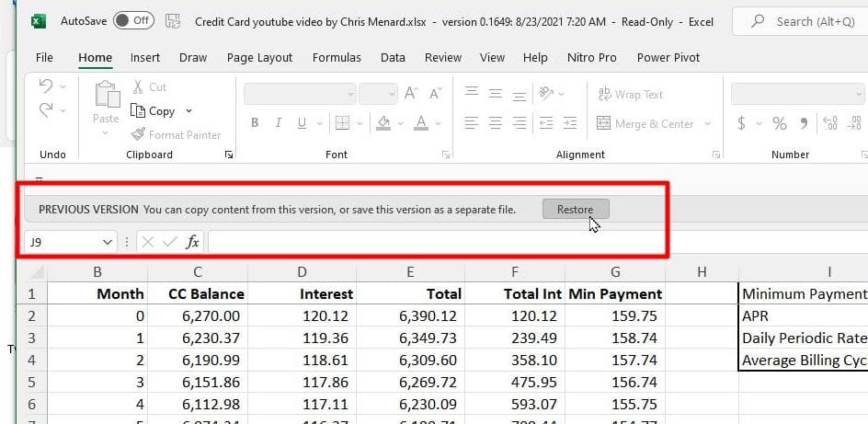Image resolution: width=868 pixels, height=424 pixels.
Task: Click the Insert Function fx icon
Action: pos(192,242)
